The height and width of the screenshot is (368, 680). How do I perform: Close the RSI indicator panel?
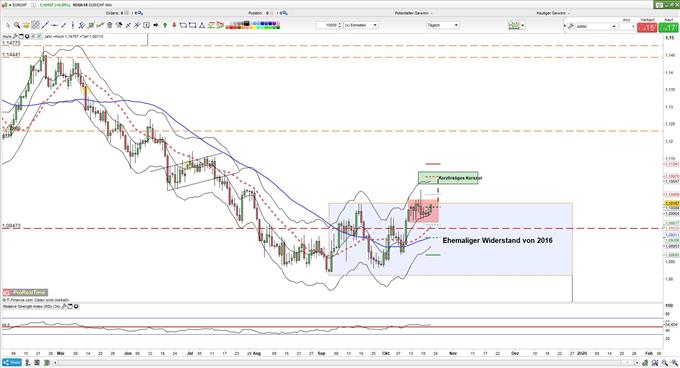[76, 306]
